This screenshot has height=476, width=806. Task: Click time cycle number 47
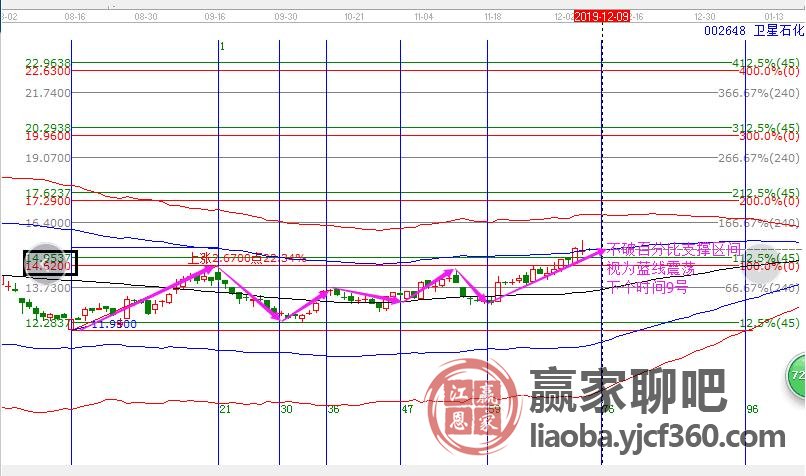point(407,409)
